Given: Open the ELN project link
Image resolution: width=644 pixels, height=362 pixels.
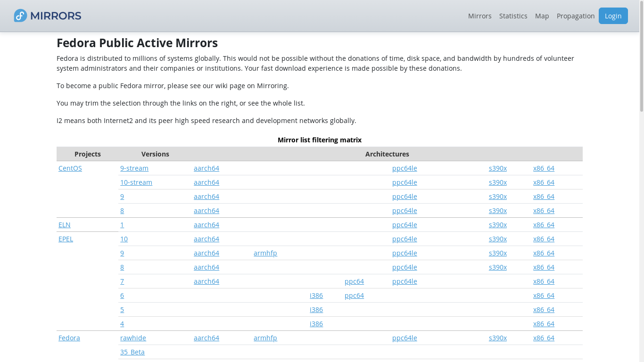Looking at the screenshot, I should (x=65, y=225).
